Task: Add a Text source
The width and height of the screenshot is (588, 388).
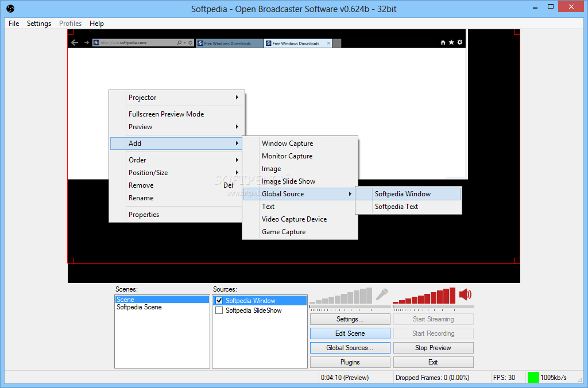Action: click(x=300, y=207)
